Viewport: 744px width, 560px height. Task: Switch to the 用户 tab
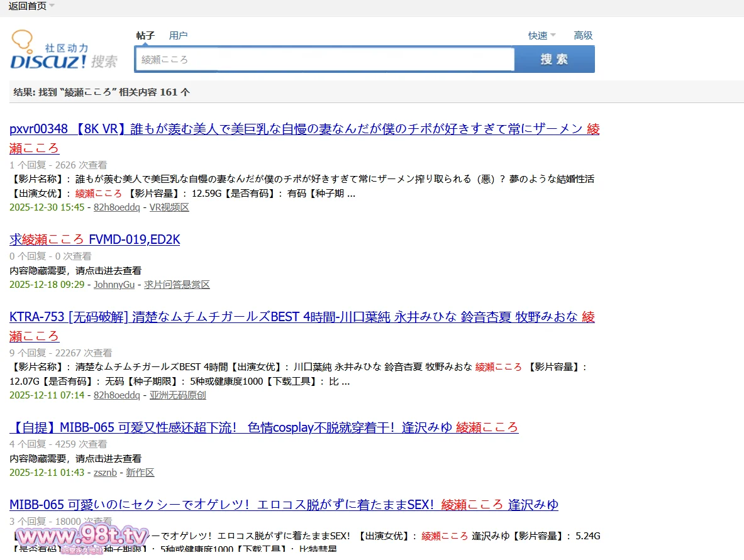pyautogui.click(x=178, y=36)
